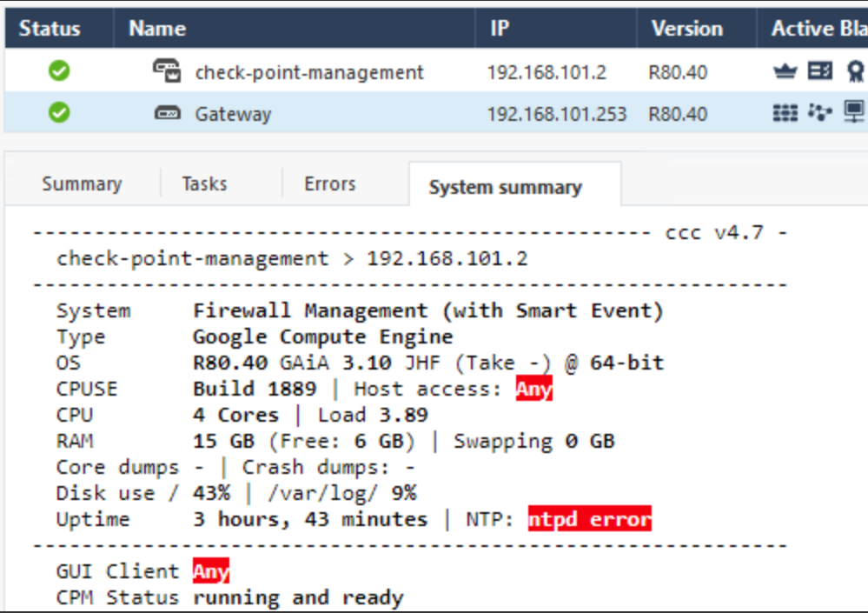Click red 'Any' next to GUI Client
Screen dimensions: 868x613
(x=211, y=570)
